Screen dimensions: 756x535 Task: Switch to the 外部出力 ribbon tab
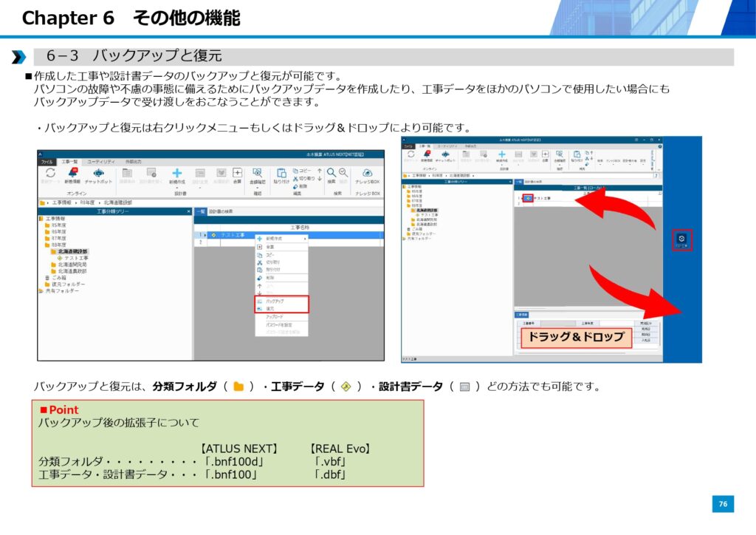(x=134, y=160)
